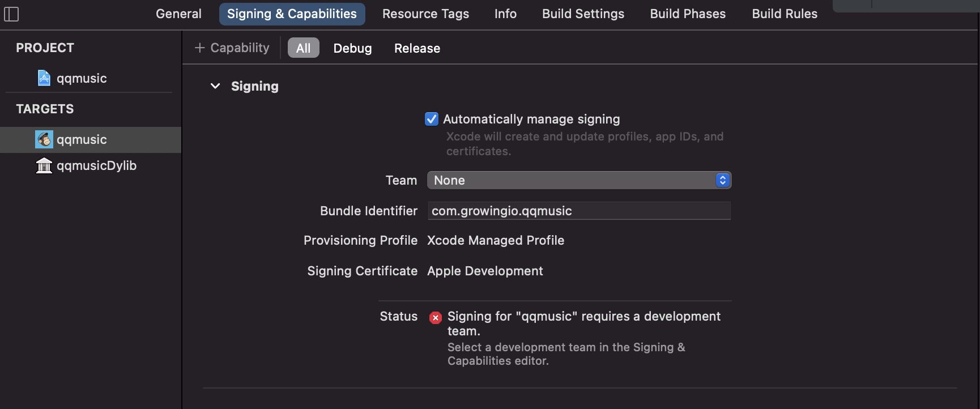
Task: Select the Release configuration filter
Action: pyautogui.click(x=417, y=48)
